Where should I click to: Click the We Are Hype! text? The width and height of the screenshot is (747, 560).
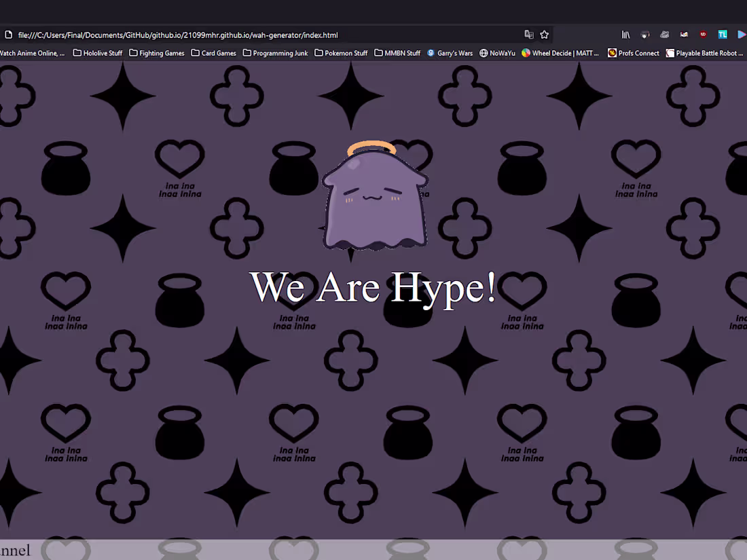pos(374,288)
